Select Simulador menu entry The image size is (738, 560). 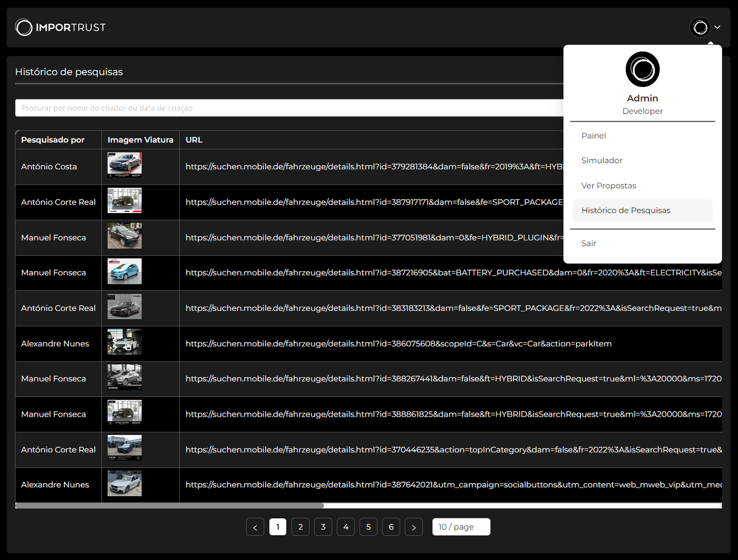coord(601,160)
